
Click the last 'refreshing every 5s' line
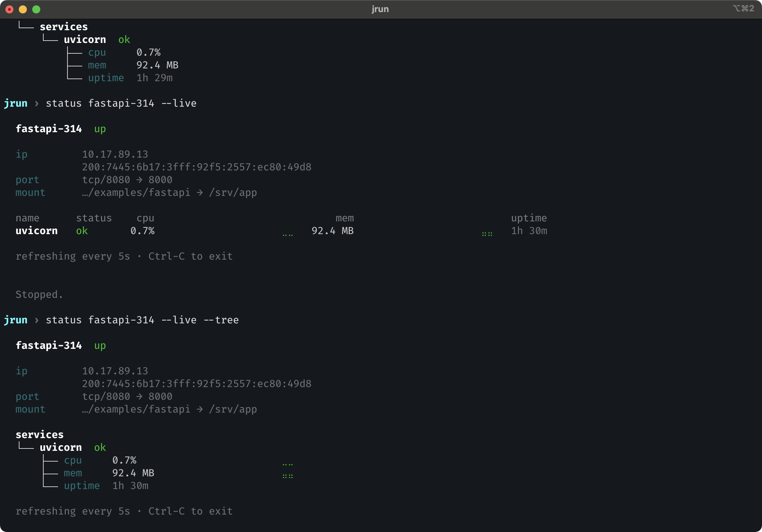(124, 511)
